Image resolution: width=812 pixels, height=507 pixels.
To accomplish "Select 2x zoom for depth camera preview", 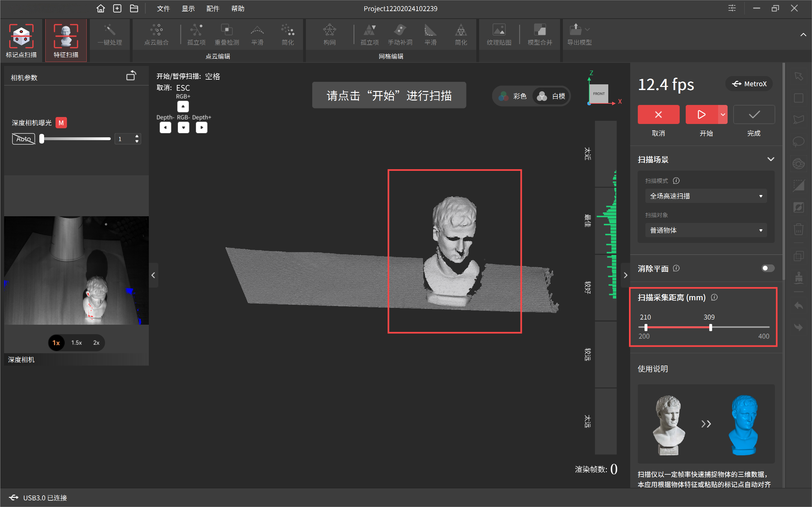I will click(x=96, y=343).
